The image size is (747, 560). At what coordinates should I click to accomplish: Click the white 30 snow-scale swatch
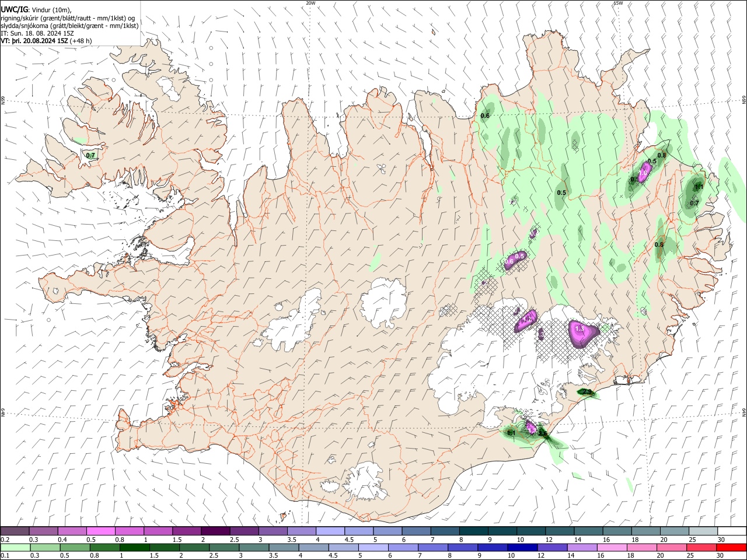pos(732,531)
